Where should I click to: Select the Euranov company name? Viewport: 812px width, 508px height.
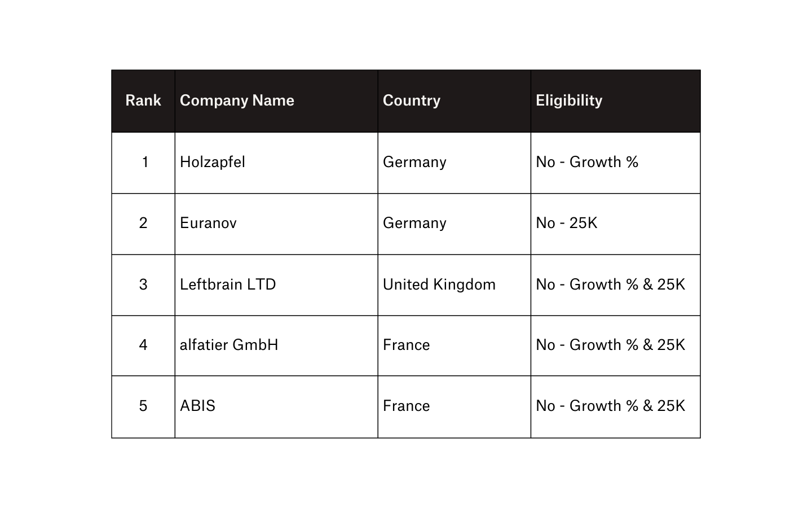[x=208, y=223]
